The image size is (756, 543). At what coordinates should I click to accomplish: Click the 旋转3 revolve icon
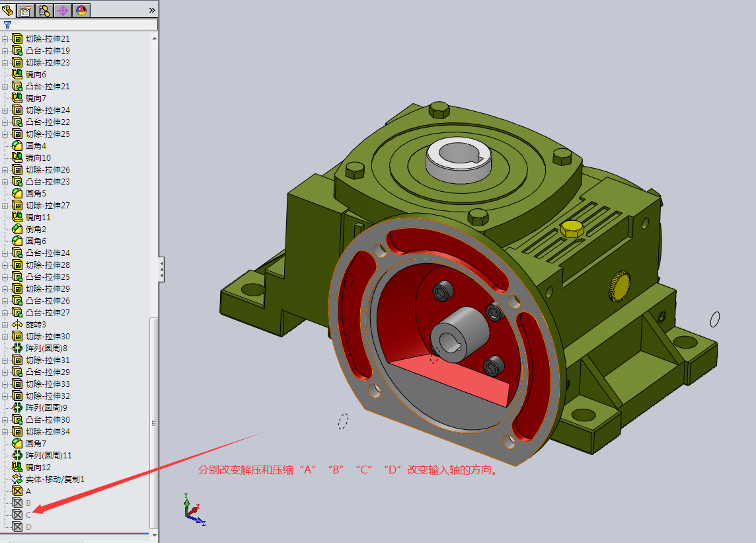[x=17, y=324]
